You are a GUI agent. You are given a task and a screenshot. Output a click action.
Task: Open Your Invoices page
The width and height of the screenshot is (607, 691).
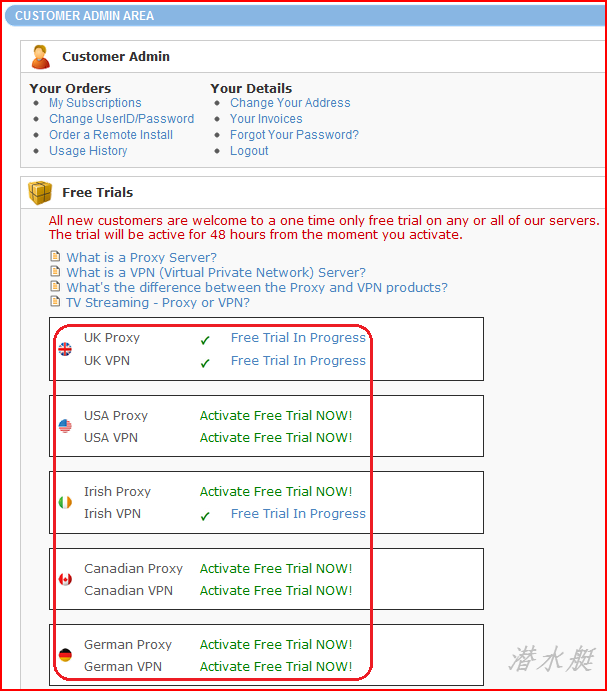266,119
